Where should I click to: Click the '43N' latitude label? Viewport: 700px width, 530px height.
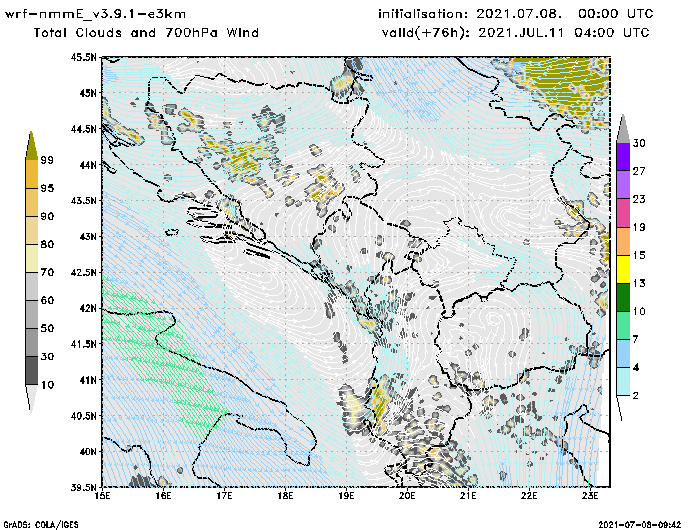[88, 236]
